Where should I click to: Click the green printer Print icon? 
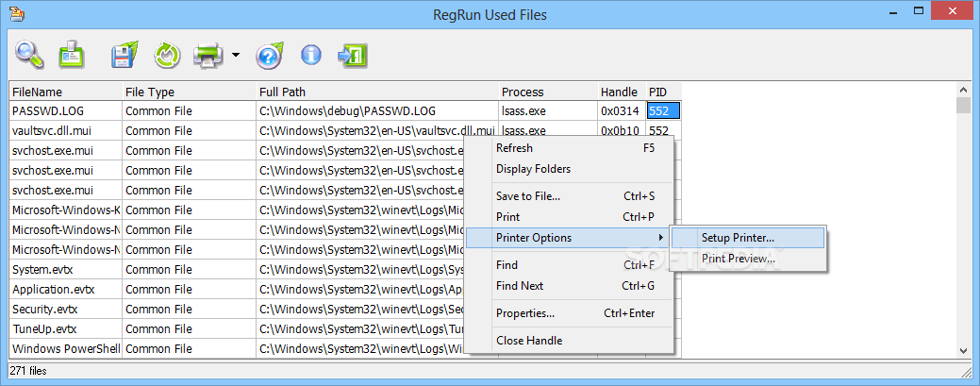pos(208,56)
